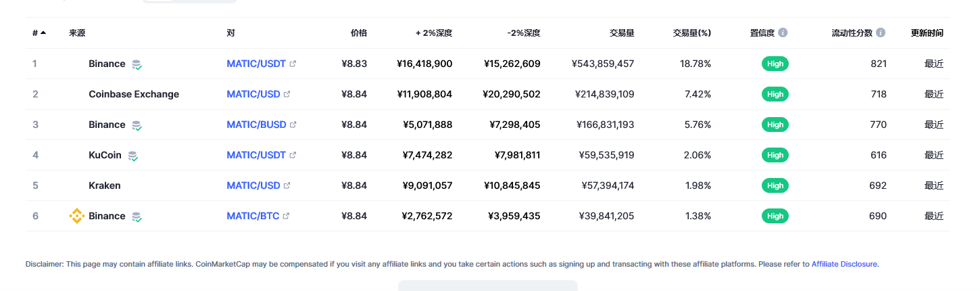Sort by the 交易量 column header
The image size is (980, 291).
pyautogui.click(x=622, y=32)
